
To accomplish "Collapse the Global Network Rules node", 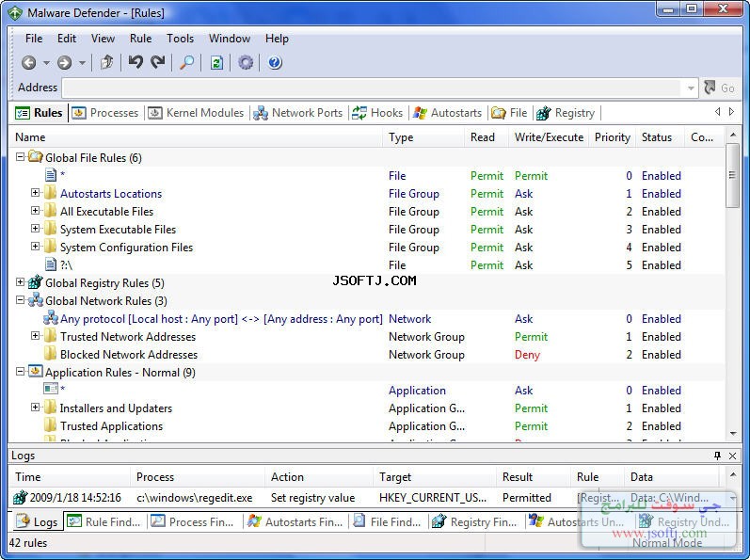I will click(x=20, y=300).
